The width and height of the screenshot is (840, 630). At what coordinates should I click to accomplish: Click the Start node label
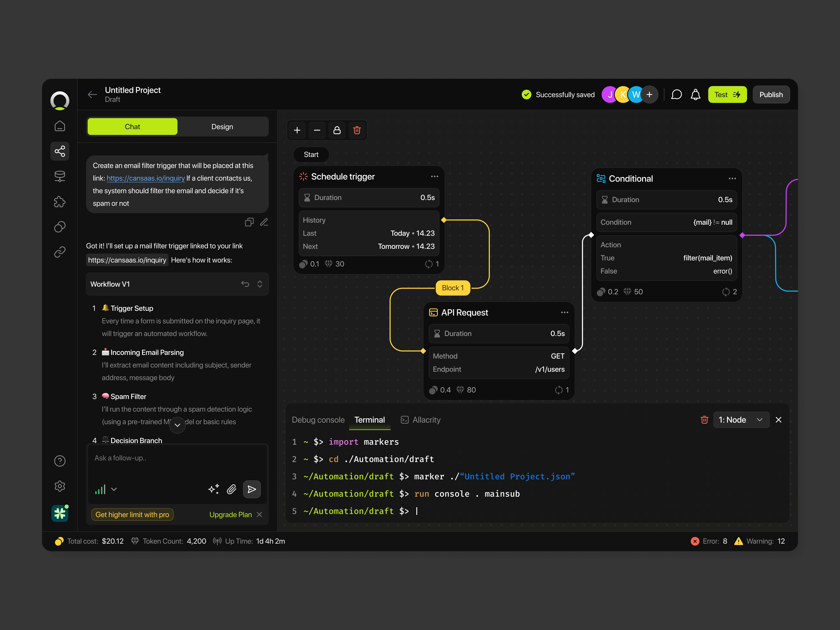(x=311, y=155)
